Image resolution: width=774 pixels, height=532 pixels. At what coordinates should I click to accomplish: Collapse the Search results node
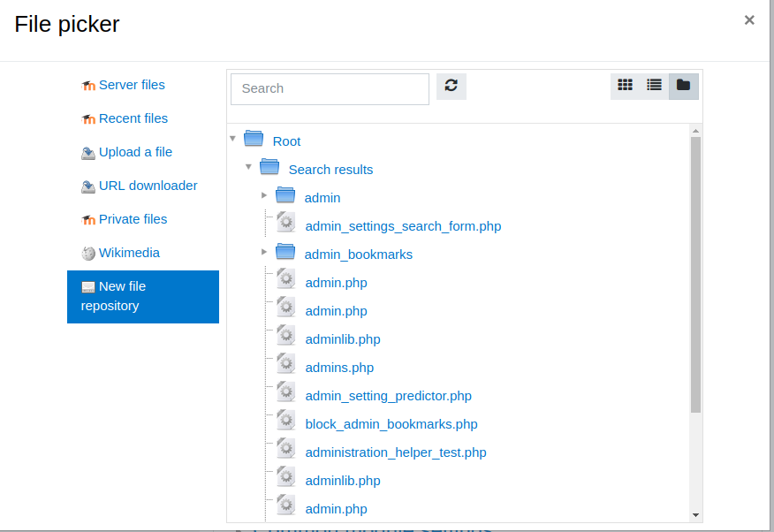pyautogui.click(x=249, y=167)
